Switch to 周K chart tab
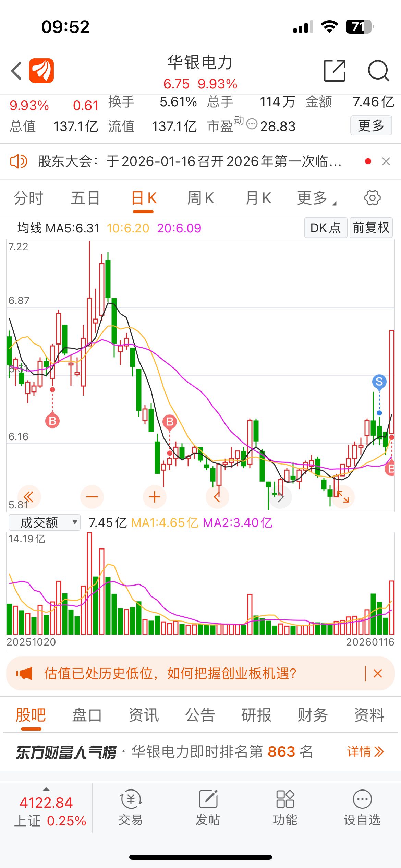Viewport: 401px width, 868px height. tap(201, 198)
